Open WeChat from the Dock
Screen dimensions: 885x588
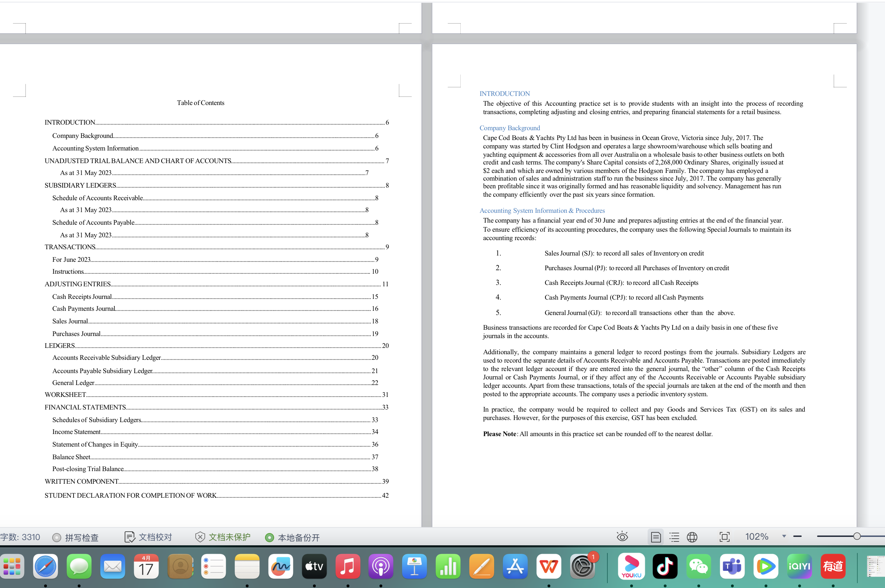pyautogui.click(x=699, y=567)
